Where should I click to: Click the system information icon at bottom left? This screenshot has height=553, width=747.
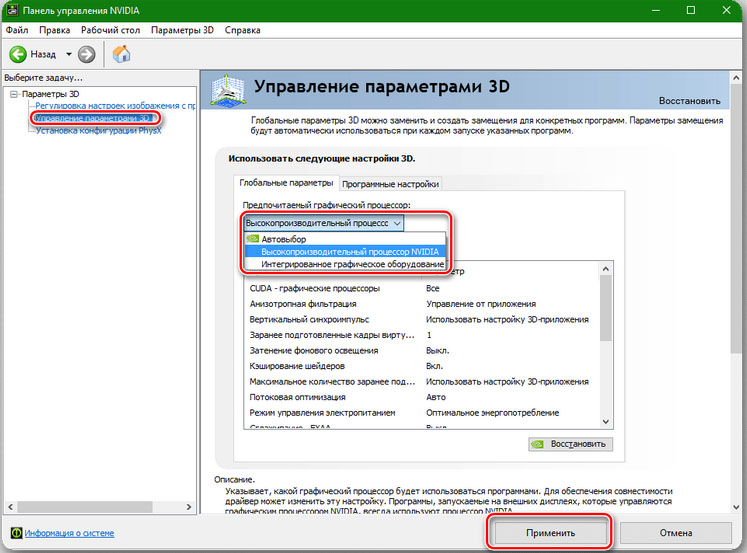(x=16, y=533)
